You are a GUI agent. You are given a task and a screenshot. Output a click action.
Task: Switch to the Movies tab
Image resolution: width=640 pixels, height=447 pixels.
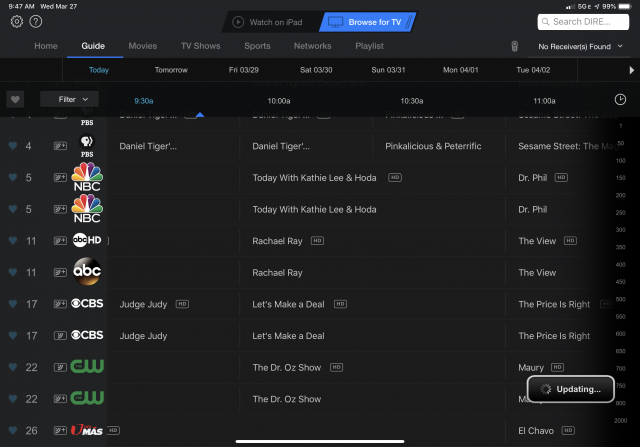click(x=142, y=46)
